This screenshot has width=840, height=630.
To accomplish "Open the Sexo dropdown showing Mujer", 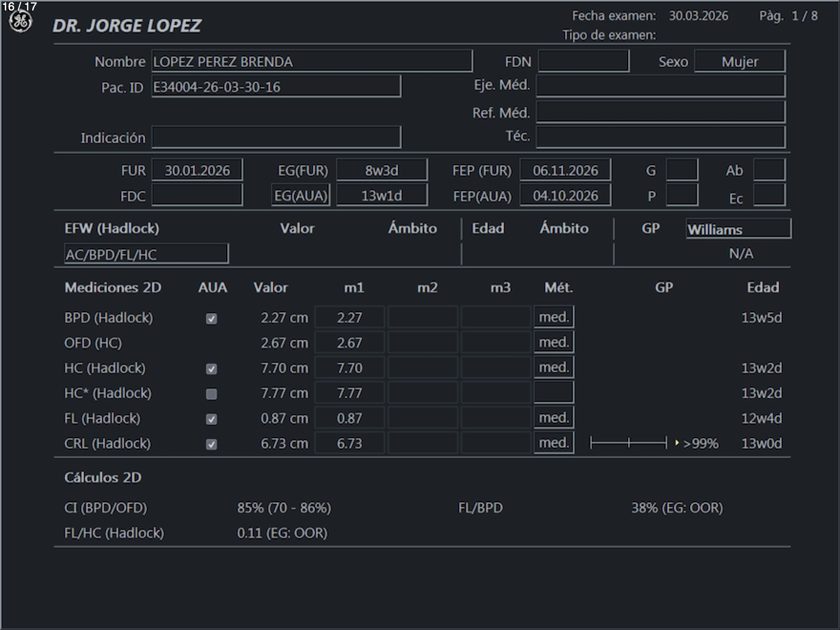I will (x=739, y=62).
